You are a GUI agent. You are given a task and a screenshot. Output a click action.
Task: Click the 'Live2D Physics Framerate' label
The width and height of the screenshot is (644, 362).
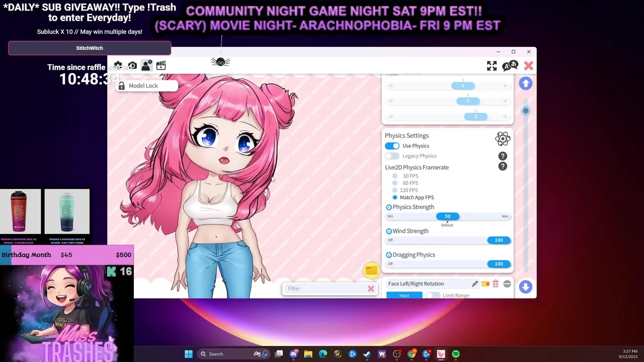(x=417, y=167)
